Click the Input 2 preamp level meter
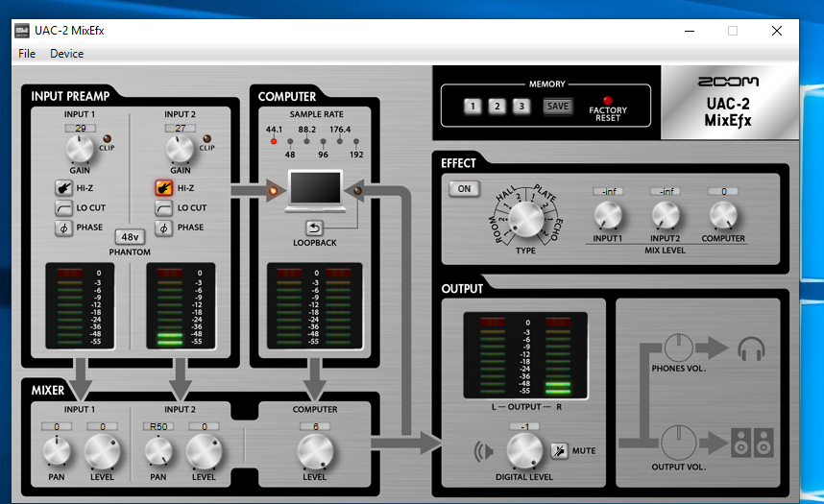 coord(181,306)
